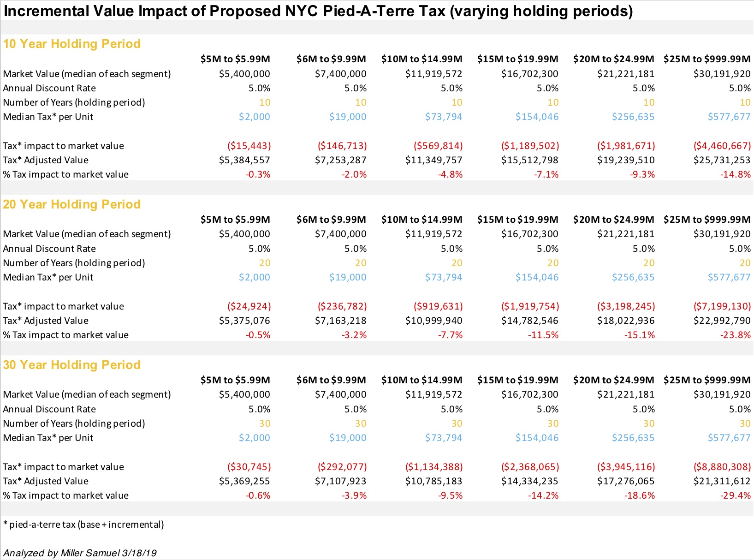Select the -14.8% tax impact percentage
Image resolution: width=754 pixels, height=560 pixels.
(736, 174)
